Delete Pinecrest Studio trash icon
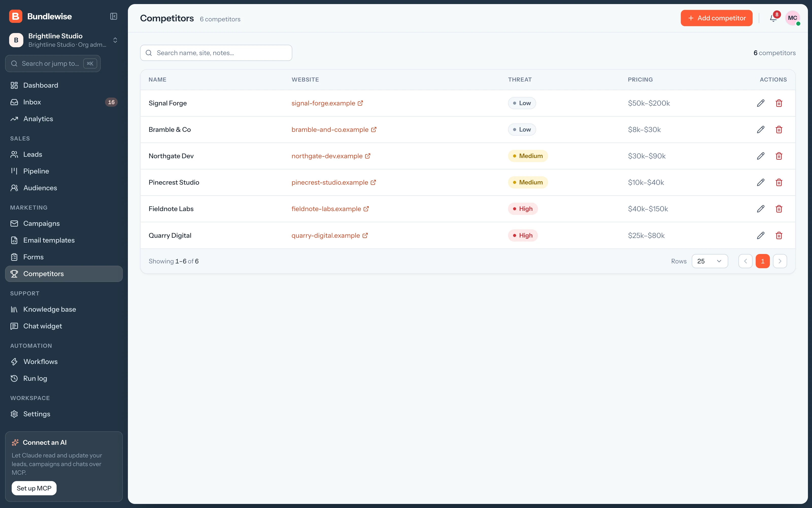 pyautogui.click(x=779, y=182)
